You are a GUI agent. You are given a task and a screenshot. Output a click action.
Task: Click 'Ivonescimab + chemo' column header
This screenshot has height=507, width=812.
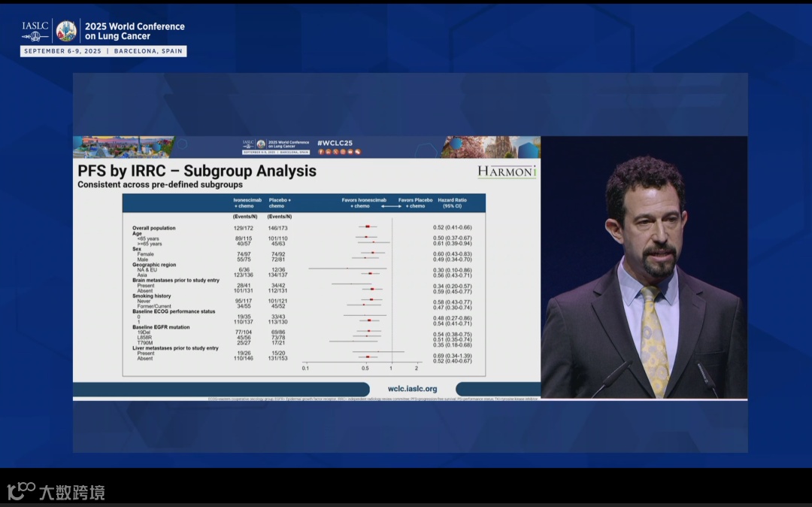click(x=247, y=203)
